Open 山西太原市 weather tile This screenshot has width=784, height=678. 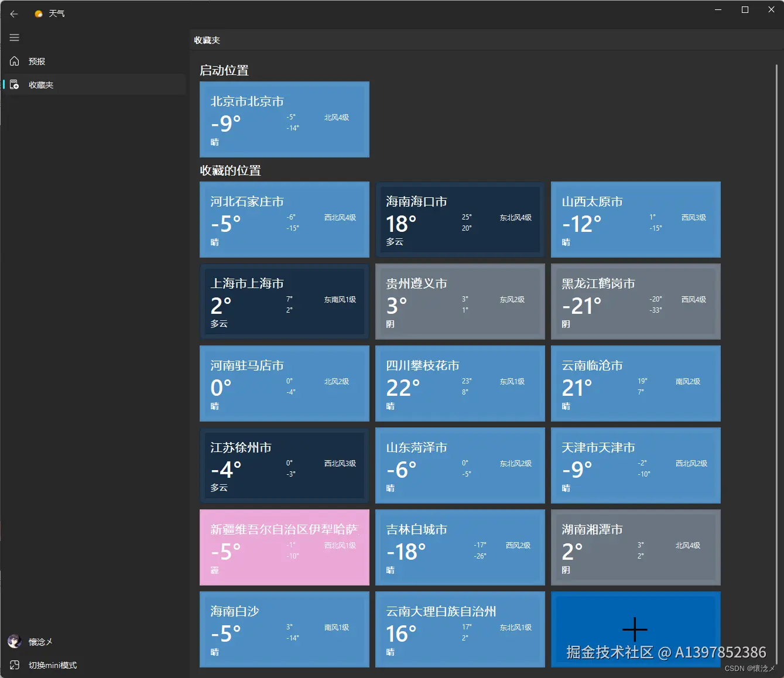point(636,220)
